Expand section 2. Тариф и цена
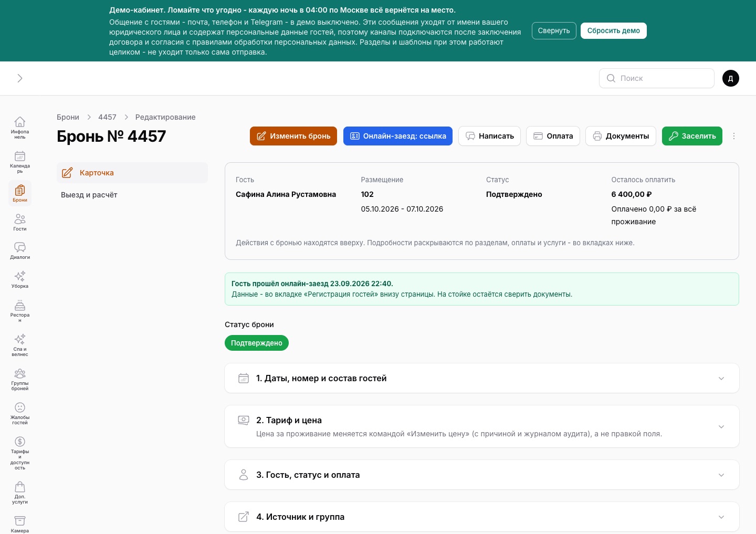The width and height of the screenshot is (756, 534). point(482,426)
